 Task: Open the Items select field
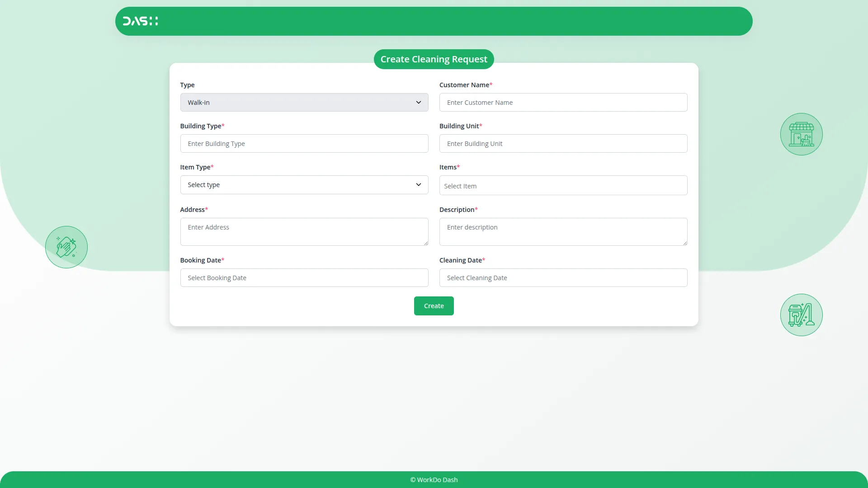(x=563, y=186)
